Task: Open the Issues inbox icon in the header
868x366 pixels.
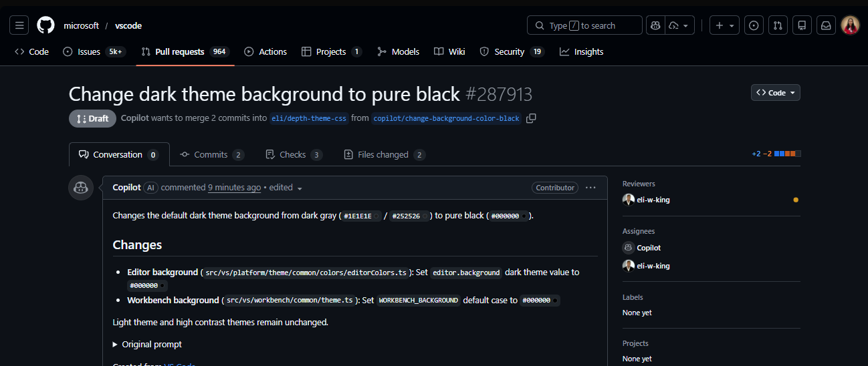Action: click(754, 25)
